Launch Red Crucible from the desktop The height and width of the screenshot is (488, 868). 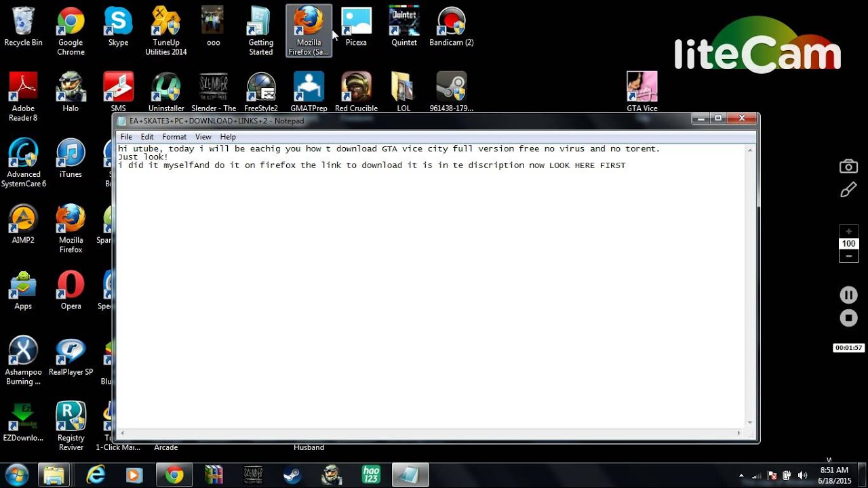click(x=356, y=93)
